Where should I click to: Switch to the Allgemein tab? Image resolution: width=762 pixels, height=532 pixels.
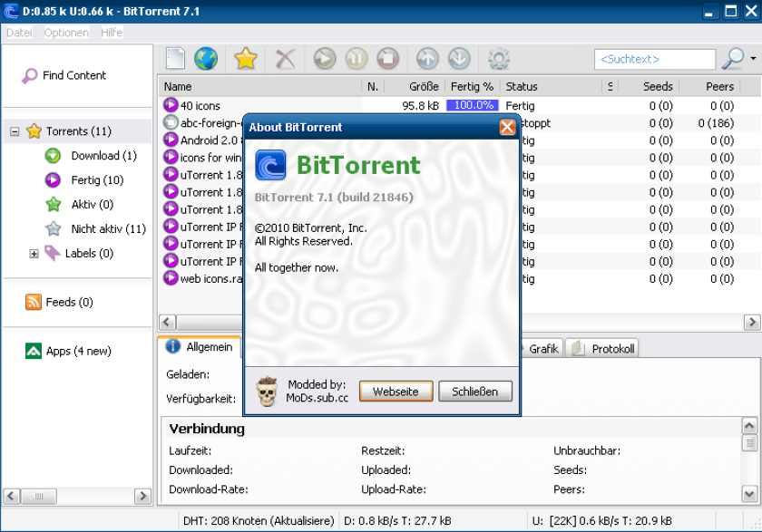(200, 347)
